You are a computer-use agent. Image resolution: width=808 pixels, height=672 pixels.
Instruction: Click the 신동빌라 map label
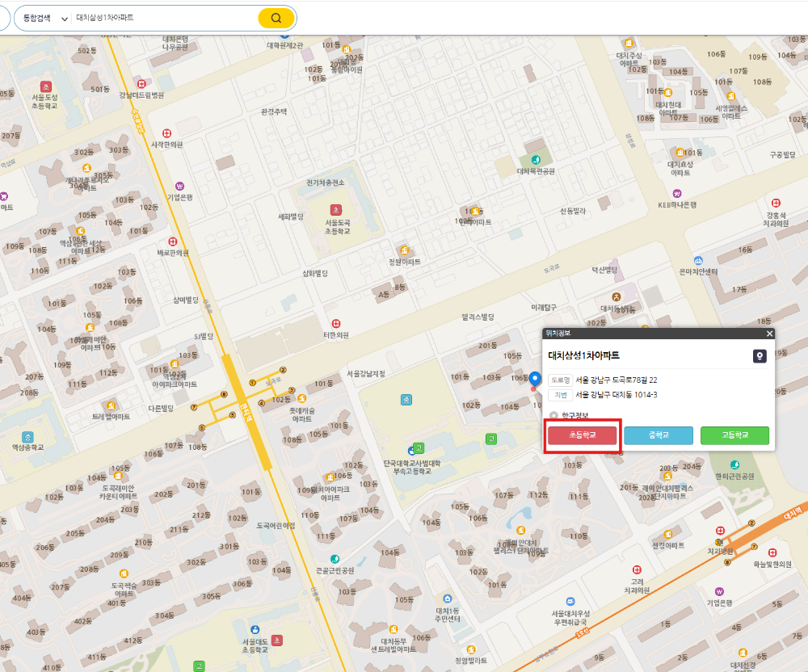point(573,211)
